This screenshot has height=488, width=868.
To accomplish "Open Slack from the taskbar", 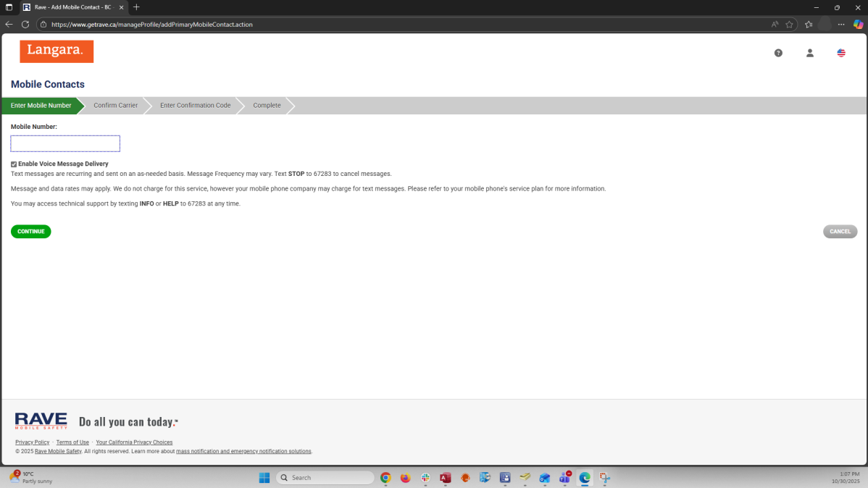I will tap(425, 478).
